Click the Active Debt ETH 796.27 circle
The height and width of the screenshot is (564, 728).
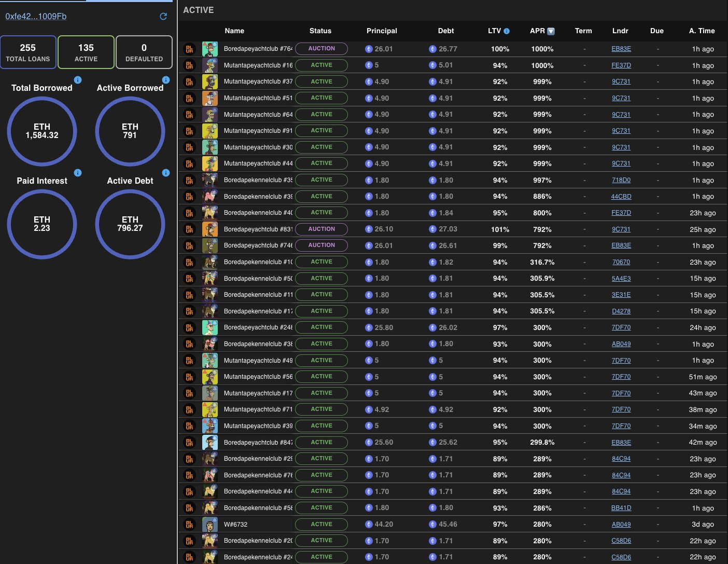coord(130,224)
